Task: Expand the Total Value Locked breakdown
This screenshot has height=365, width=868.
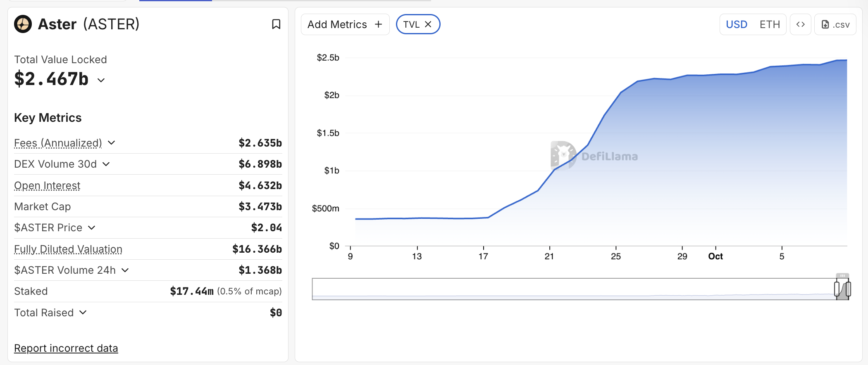Action: (101, 80)
